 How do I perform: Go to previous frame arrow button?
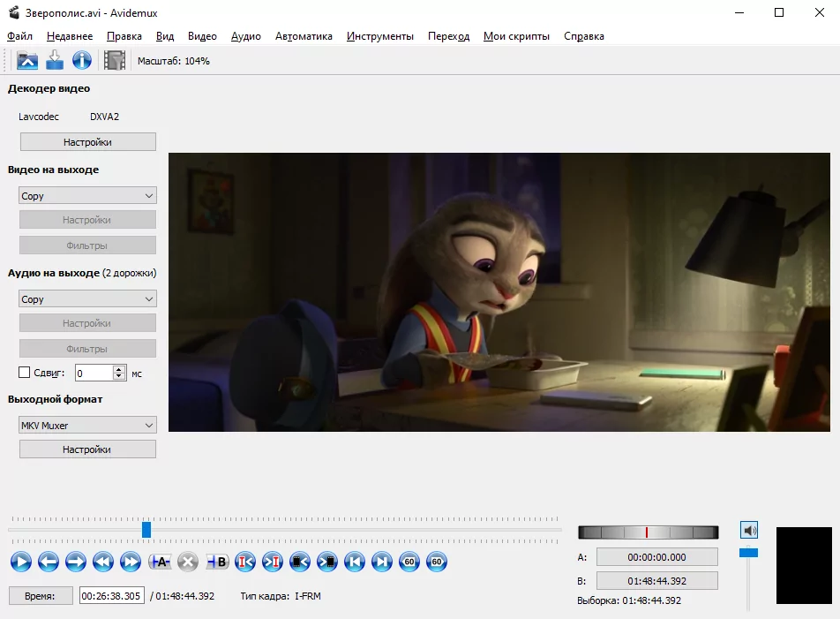pyautogui.click(x=49, y=562)
